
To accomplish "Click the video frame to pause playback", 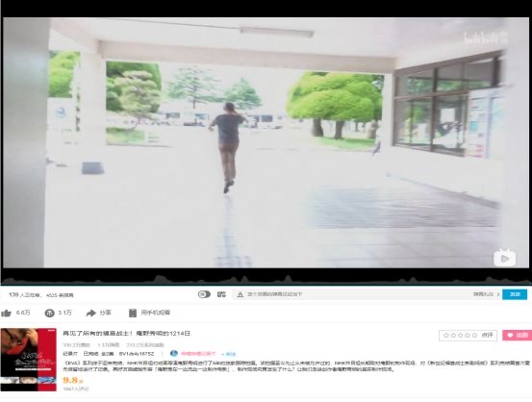I will tap(266, 142).
